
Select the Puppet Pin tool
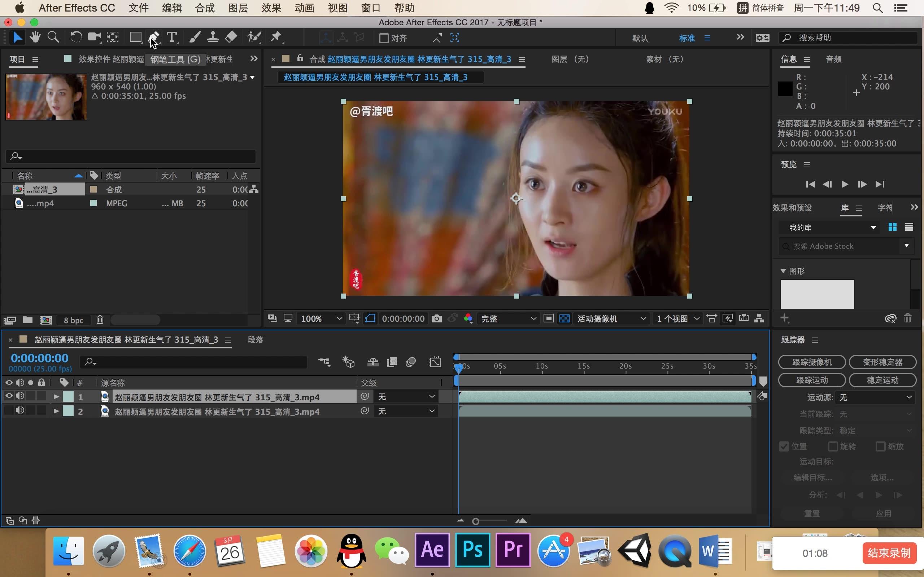276,38
